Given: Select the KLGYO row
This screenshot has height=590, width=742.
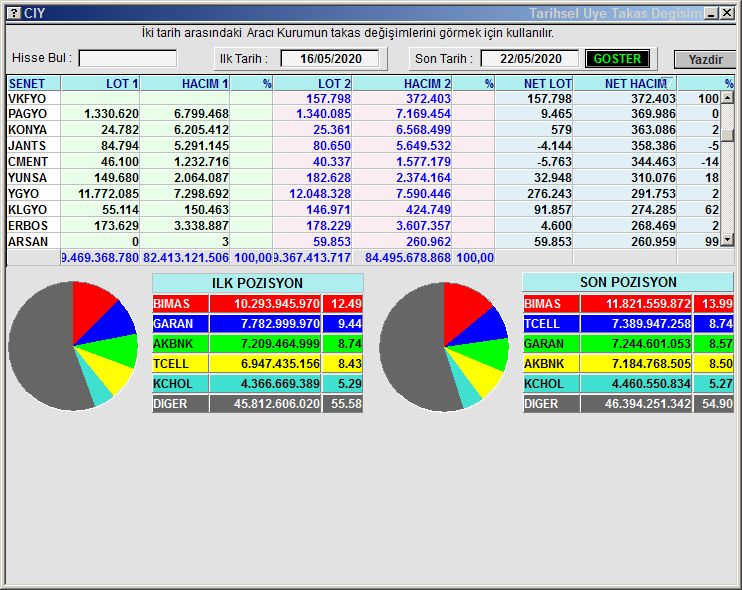Looking at the screenshot, I should coord(363,210).
